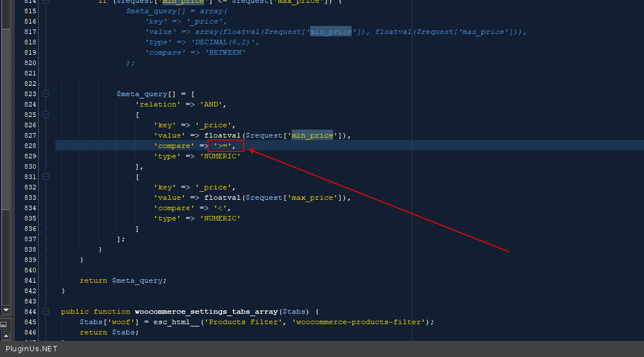Click 'return $meta_query;' statement on line 841

pyautogui.click(x=123, y=280)
